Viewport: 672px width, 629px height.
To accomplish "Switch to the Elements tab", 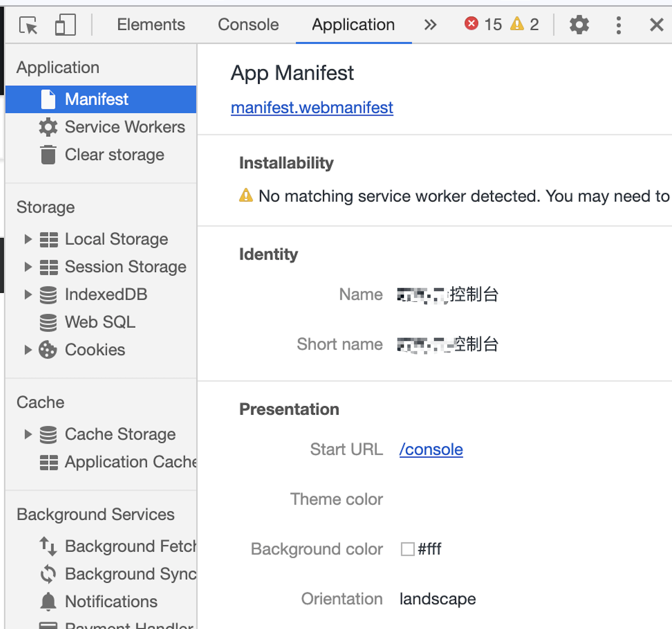I will [x=151, y=25].
